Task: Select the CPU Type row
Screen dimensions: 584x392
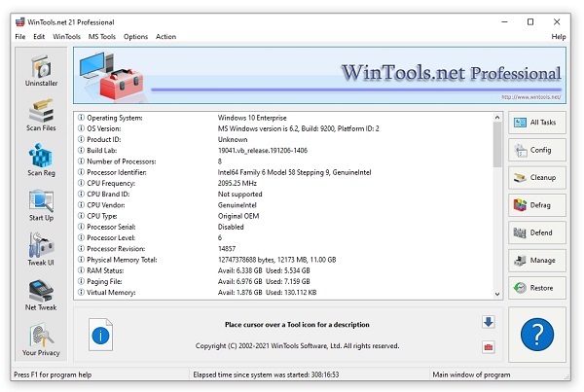Action: click(283, 216)
